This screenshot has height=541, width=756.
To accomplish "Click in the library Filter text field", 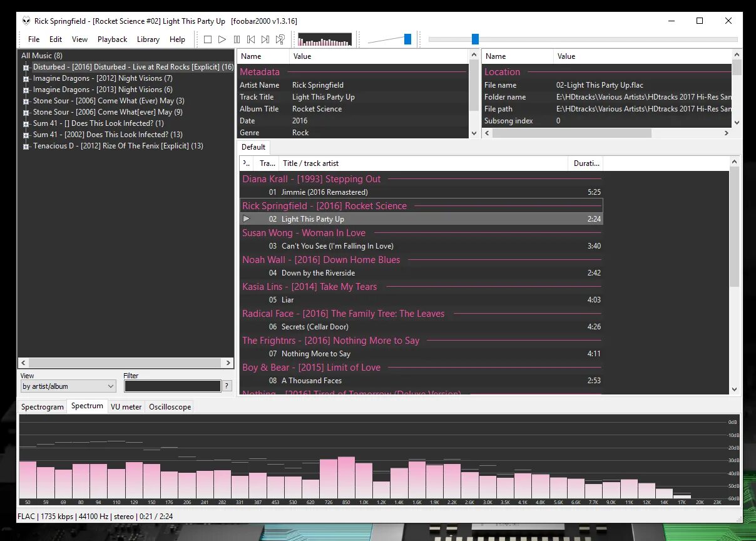I will pos(173,386).
